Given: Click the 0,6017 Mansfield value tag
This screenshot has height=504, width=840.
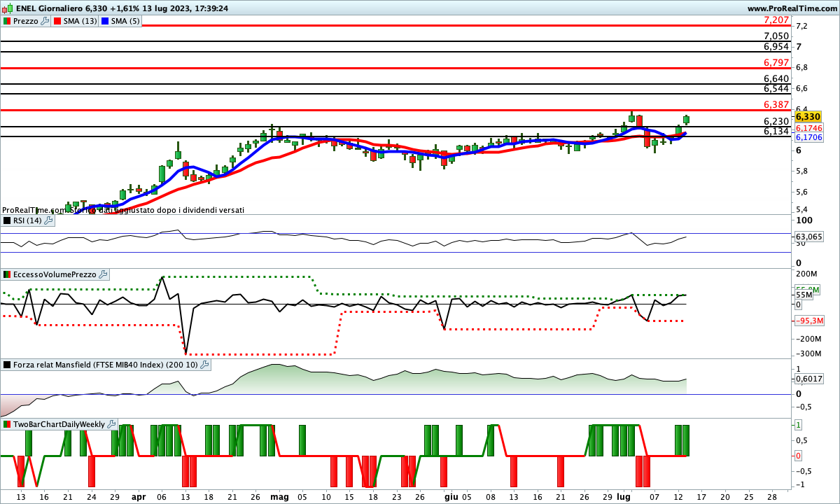Looking at the screenshot, I should coord(808,379).
